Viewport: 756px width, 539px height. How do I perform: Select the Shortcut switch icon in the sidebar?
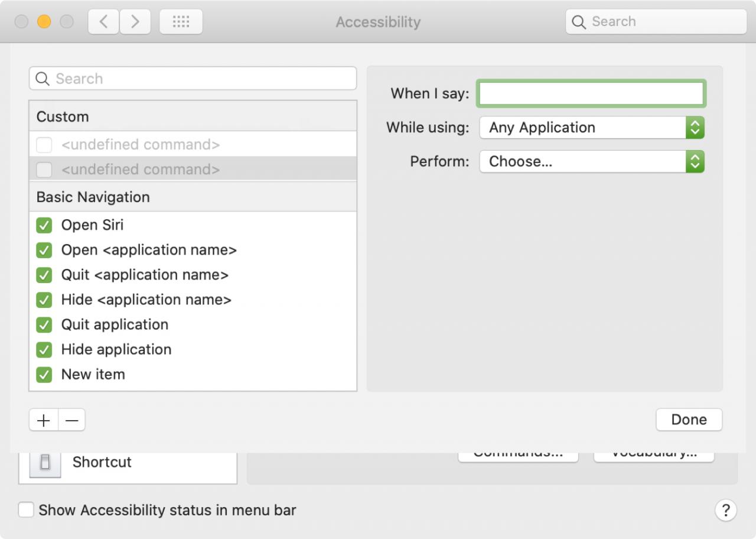[45, 462]
